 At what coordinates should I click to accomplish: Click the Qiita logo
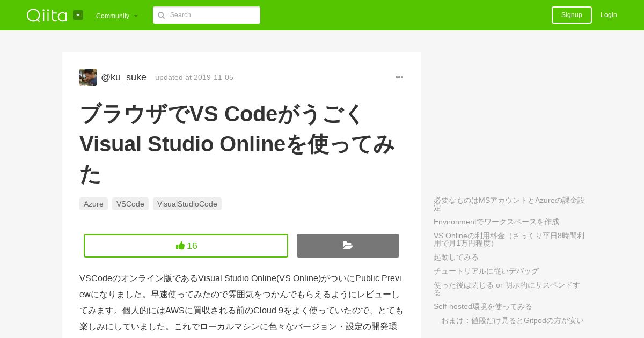[47, 15]
